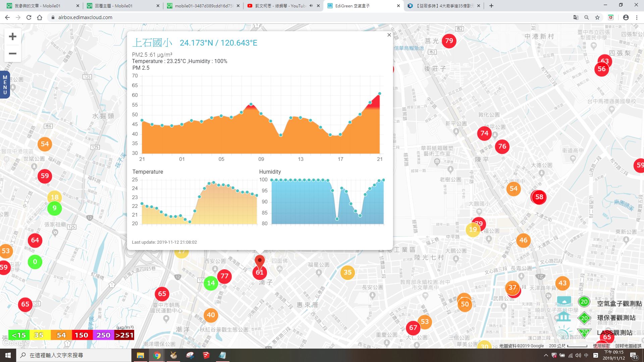The height and width of the screenshot is (362, 644).
Task: Select the red 77 air sensor marker
Action: point(224,277)
